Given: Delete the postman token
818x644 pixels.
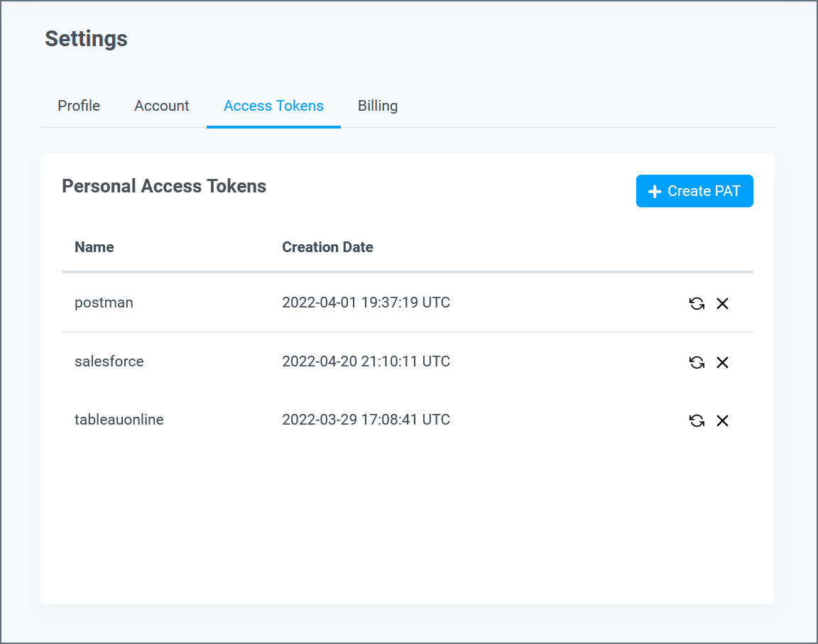Looking at the screenshot, I should click(x=723, y=303).
